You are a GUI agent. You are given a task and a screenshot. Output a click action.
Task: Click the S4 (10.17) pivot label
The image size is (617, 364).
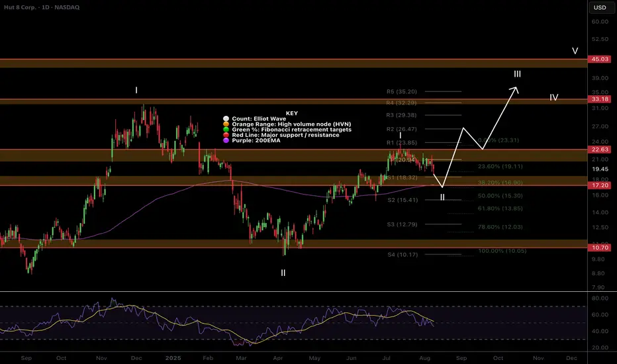[403, 255]
